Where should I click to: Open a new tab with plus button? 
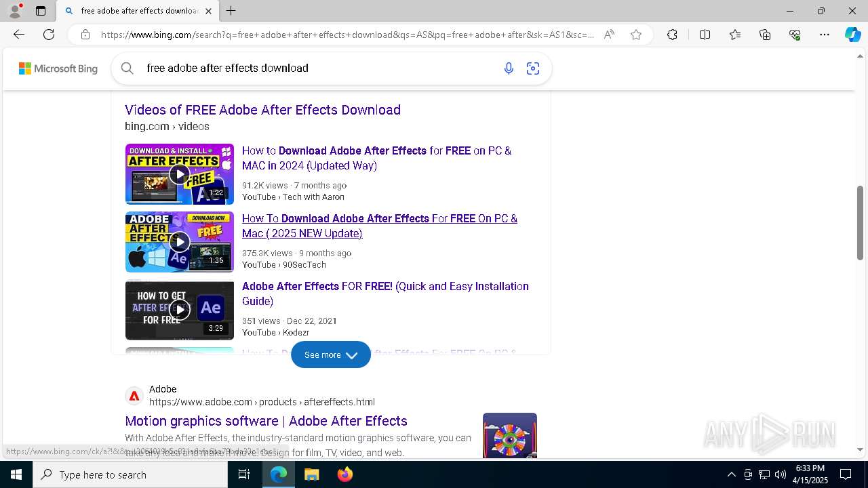pos(231,11)
